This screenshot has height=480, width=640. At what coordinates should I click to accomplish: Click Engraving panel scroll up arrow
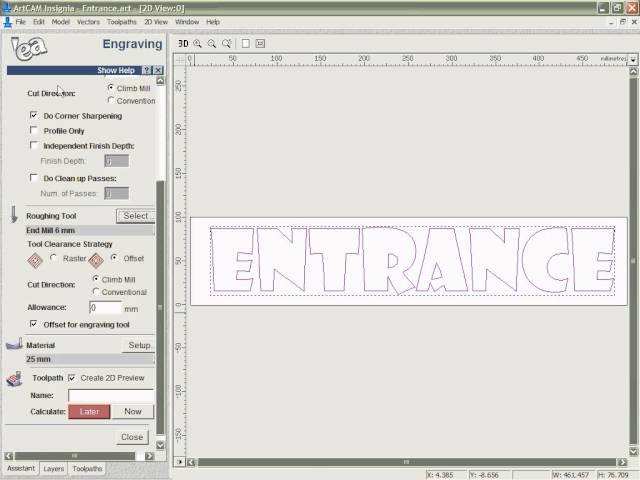[x=160, y=81]
